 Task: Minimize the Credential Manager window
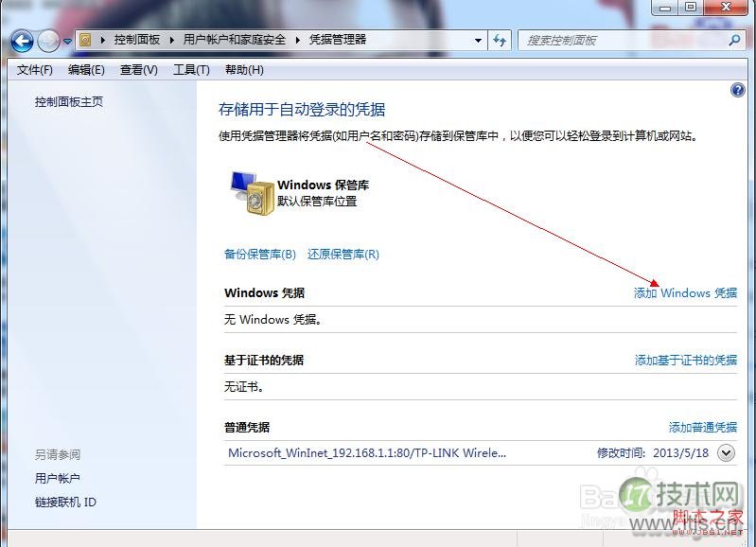(665, 8)
